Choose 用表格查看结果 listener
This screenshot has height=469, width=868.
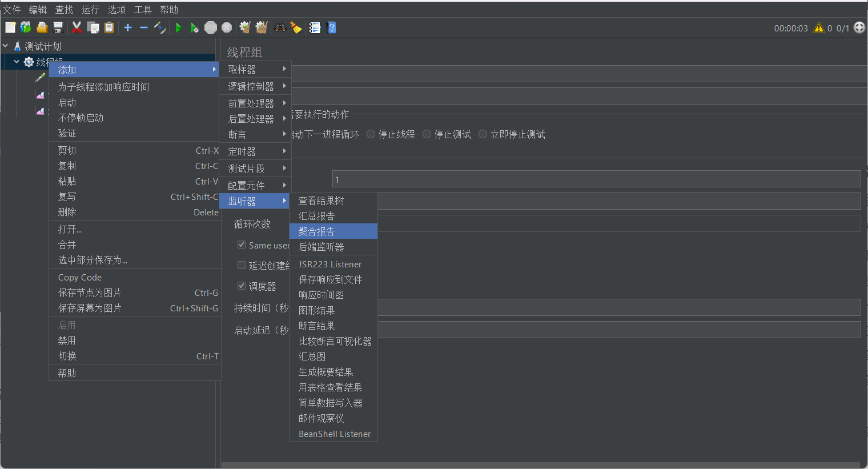pos(333,387)
